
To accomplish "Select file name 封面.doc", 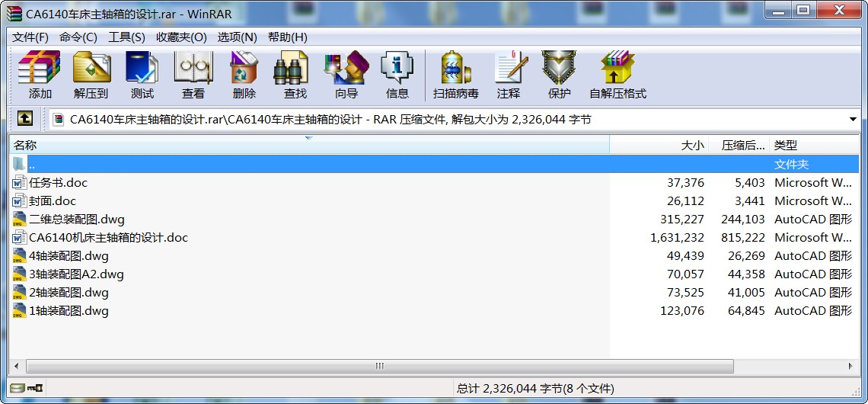I will pos(53,200).
